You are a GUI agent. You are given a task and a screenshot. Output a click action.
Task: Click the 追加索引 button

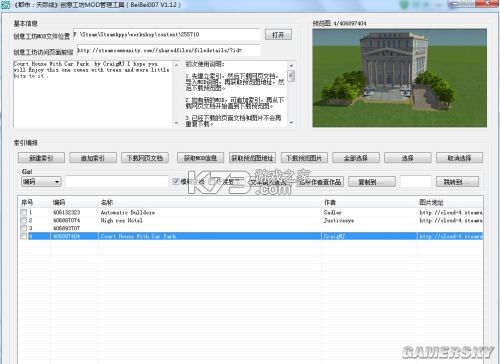[x=93, y=158]
